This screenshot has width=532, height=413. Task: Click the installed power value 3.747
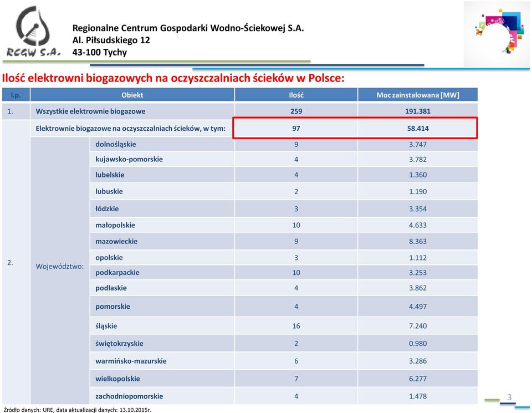tap(418, 145)
